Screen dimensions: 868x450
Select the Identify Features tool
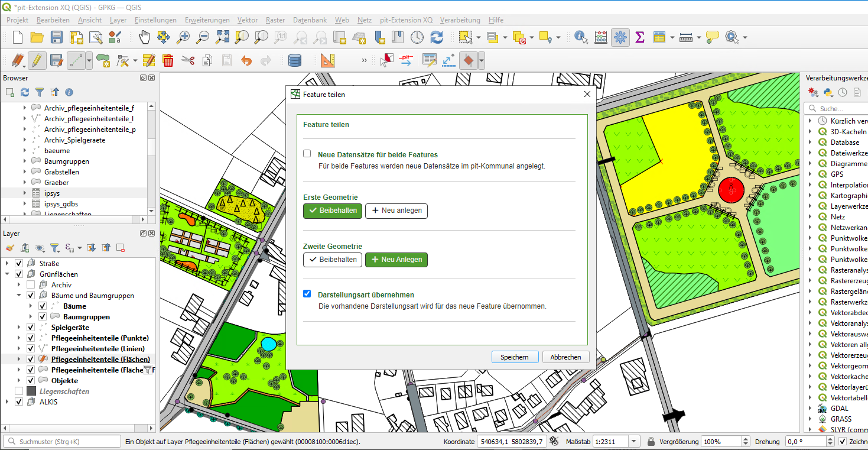[x=580, y=37]
